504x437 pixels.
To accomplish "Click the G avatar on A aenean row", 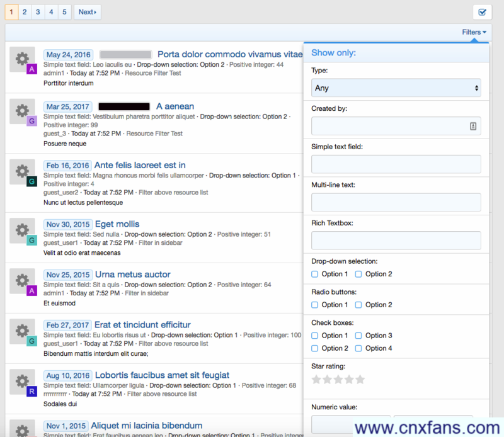I will point(31,121).
